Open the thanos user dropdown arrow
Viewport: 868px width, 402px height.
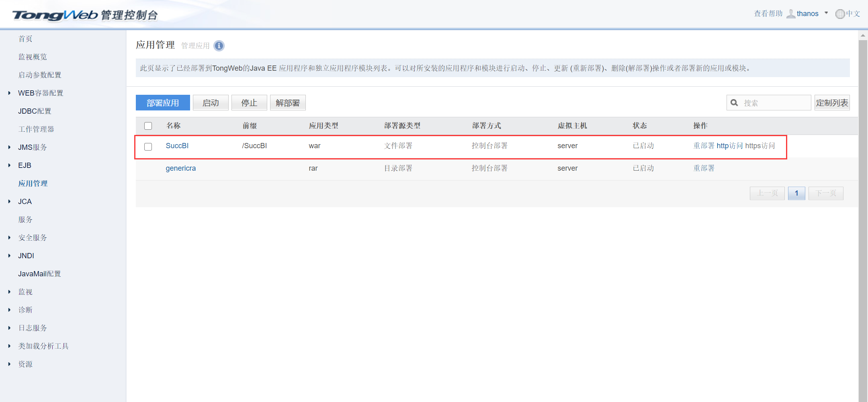pyautogui.click(x=826, y=13)
